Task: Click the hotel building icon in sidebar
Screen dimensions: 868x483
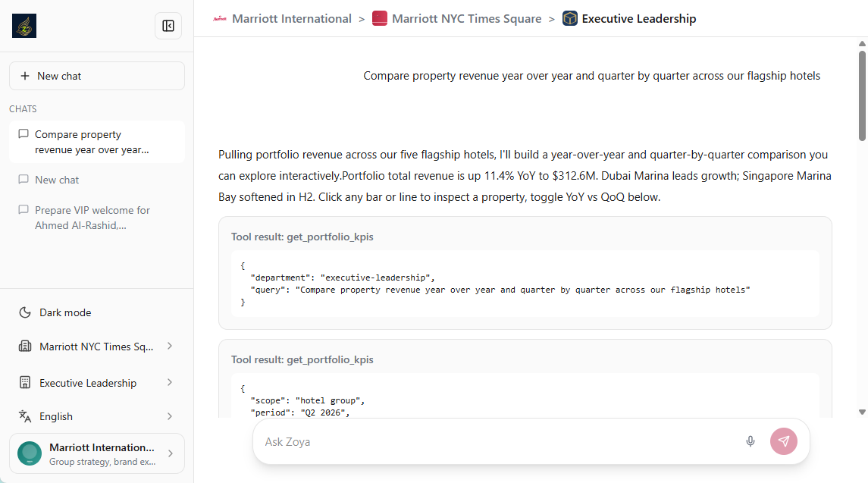Action: [x=25, y=347]
